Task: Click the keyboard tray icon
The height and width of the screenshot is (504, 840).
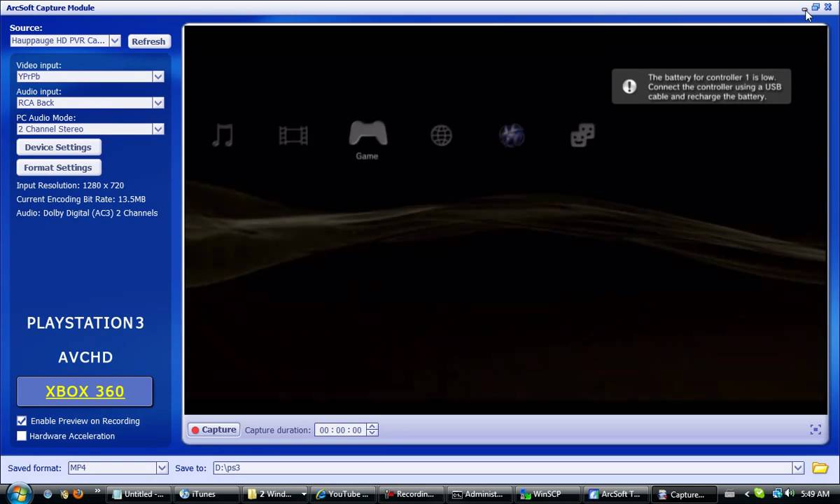Action: pyautogui.click(x=730, y=494)
